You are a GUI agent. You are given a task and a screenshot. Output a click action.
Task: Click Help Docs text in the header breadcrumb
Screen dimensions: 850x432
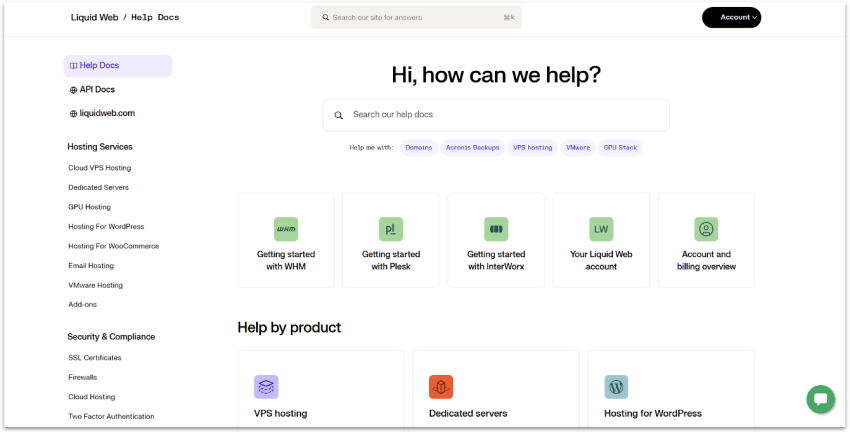point(155,17)
